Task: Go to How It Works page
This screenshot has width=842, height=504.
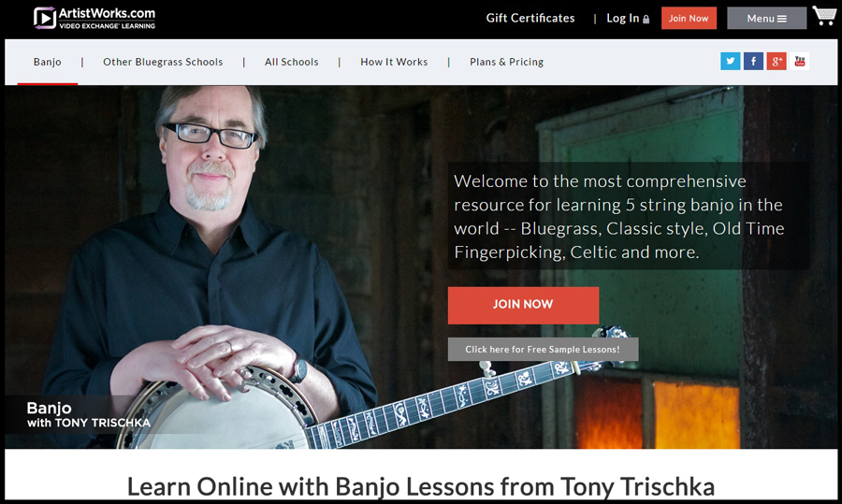Action: (394, 62)
